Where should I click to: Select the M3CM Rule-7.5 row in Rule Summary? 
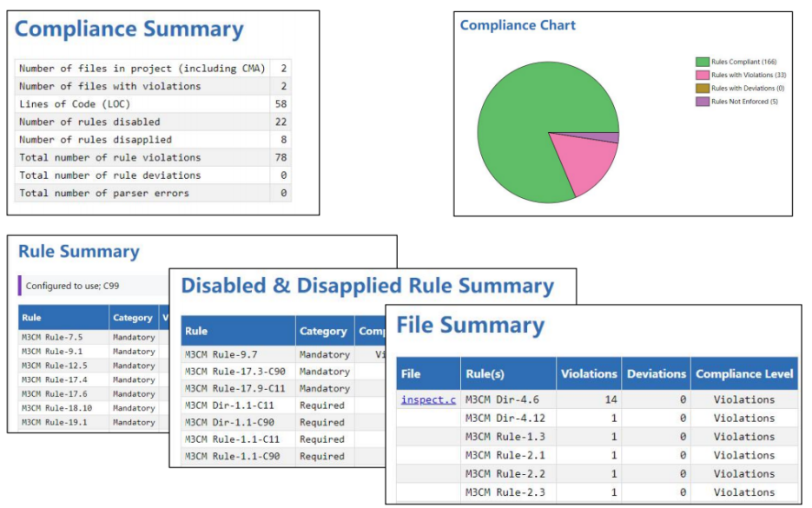coord(52,337)
